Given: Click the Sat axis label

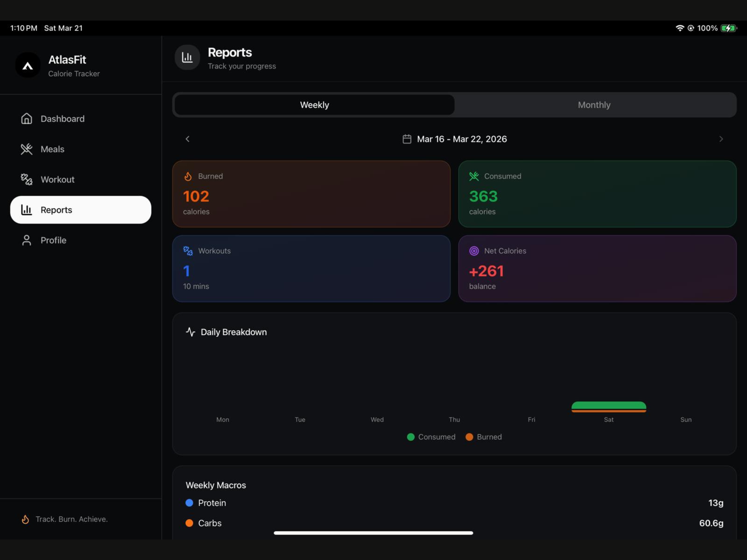Looking at the screenshot, I should [609, 419].
